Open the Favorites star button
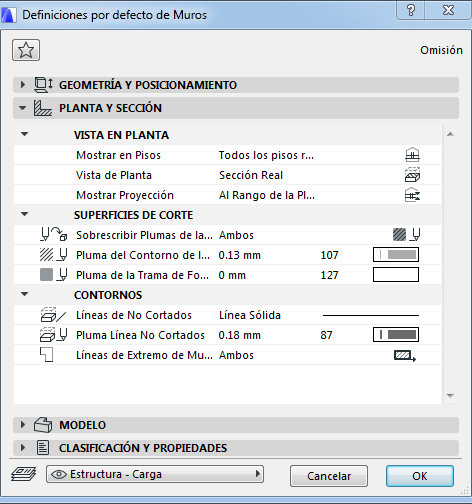The image size is (472, 504). [x=26, y=50]
